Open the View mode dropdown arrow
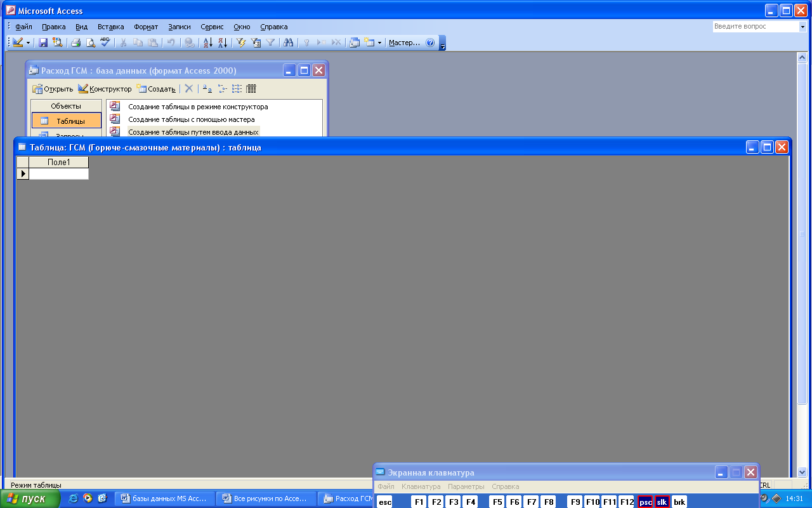812x508 pixels. coord(28,43)
